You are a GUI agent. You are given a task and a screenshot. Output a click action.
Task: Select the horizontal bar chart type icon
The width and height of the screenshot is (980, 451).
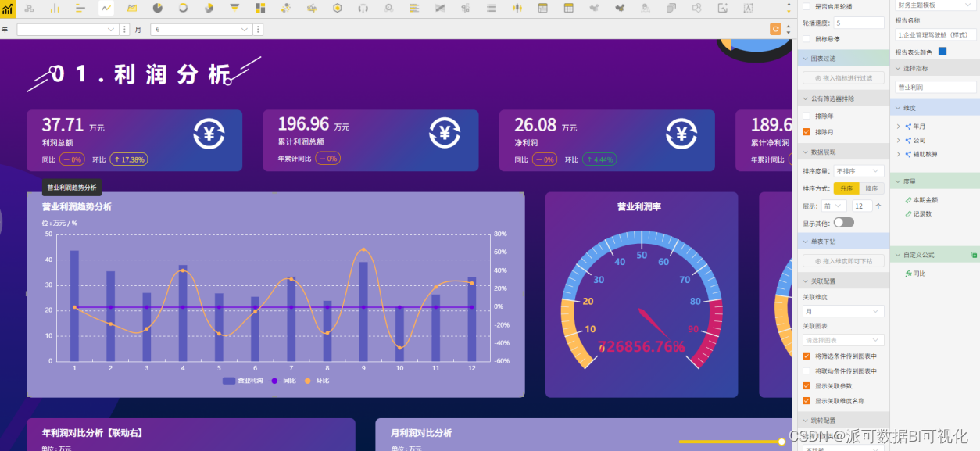click(x=80, y=8)
